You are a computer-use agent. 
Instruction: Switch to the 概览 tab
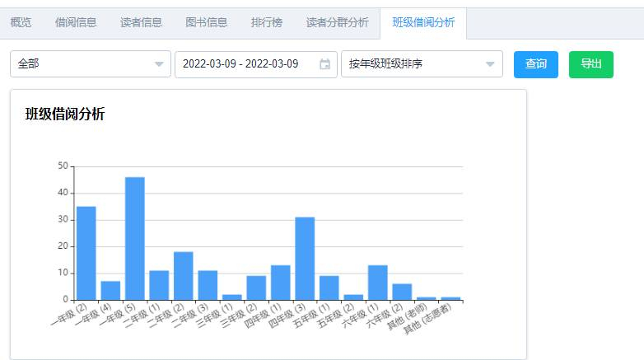tap(21, 22)
